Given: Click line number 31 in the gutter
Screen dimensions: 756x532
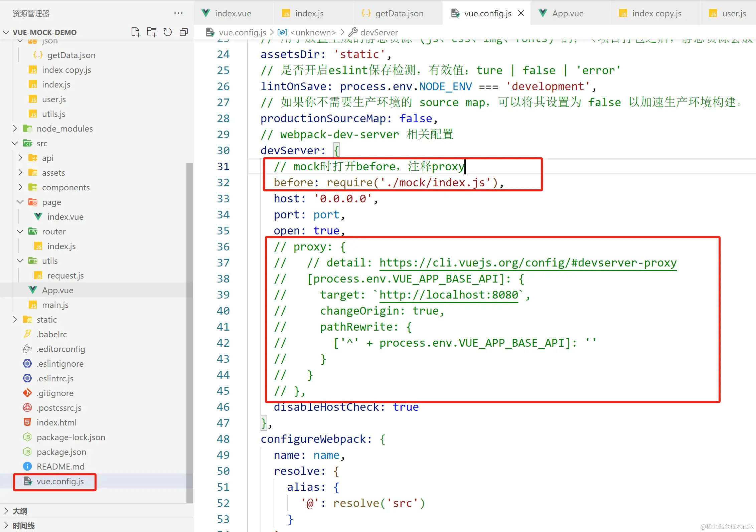Looking at the screenshot, I should coord(223,166).
